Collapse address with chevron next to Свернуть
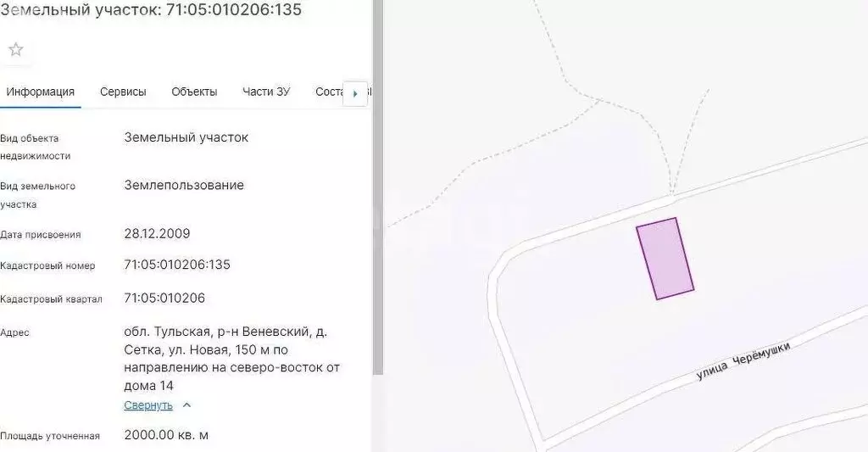This screenshot has width=868, height=452. tap(187, 405)
